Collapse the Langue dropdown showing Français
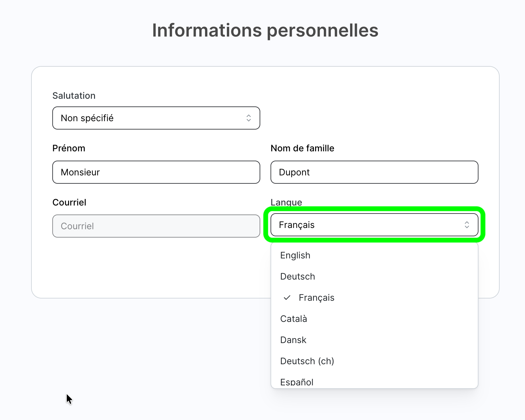The width and height of the screenshot is (525, 420). pos(374,225)
